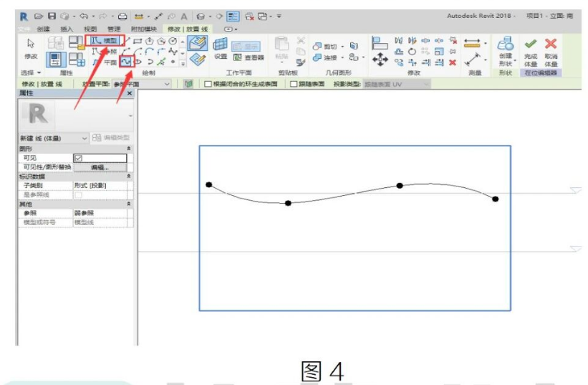Click the Print icon in quick access toolbar
The width and height of the screenshot is (588, 385).
pyautogui.click(x=122, y=16)
